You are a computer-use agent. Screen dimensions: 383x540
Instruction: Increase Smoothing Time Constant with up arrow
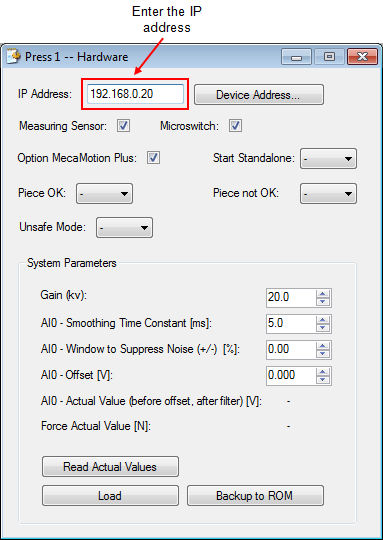[323, 320]
